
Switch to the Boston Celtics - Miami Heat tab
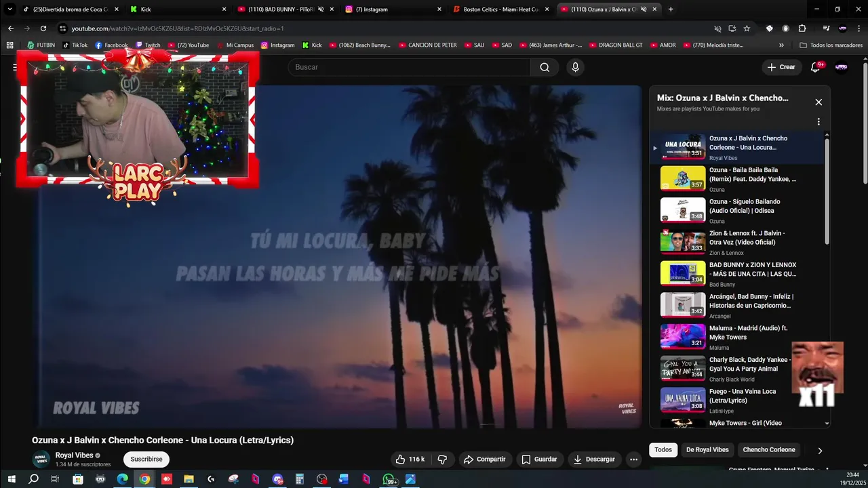click(500, 9)
